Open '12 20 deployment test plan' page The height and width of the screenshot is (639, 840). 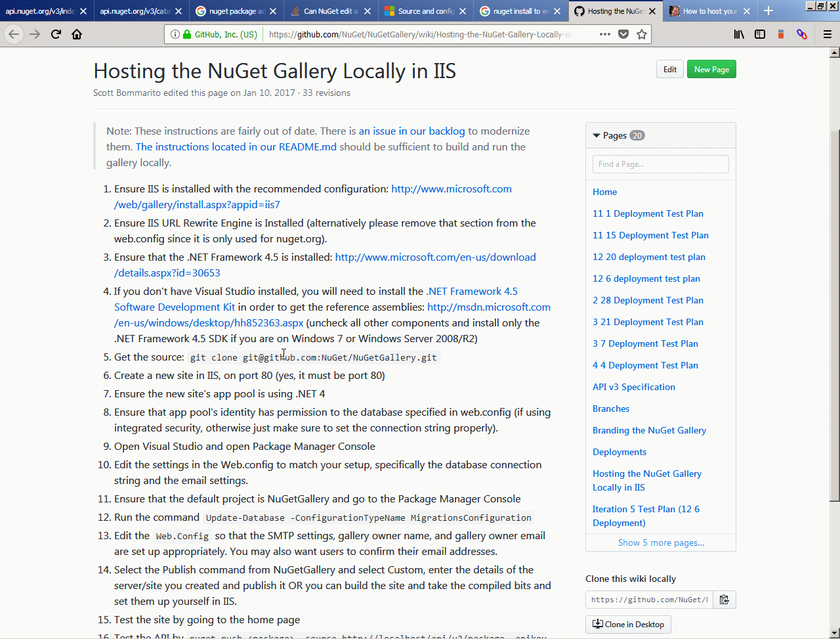(649, 257)
